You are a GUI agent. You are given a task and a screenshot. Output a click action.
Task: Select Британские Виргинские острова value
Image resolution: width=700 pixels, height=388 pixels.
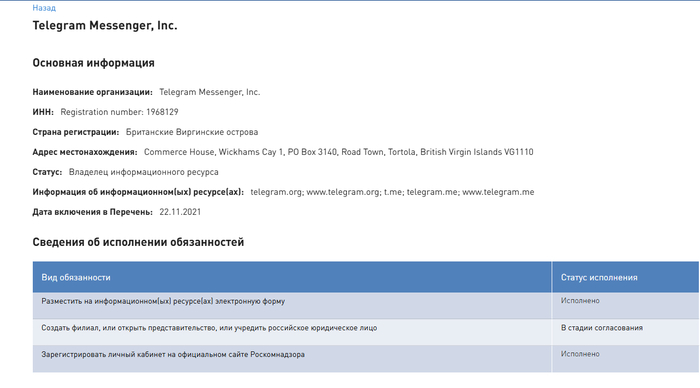(x=192, y=132)
